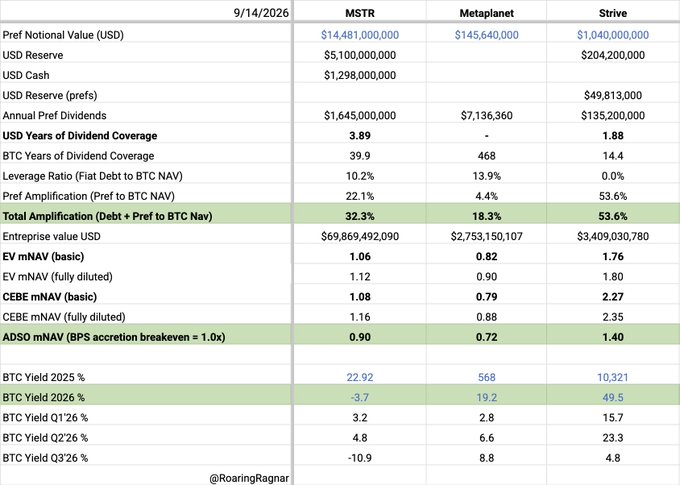Click the USD Reserve (prefs) label
Screen dimensions: 680x485
point(50,95)
